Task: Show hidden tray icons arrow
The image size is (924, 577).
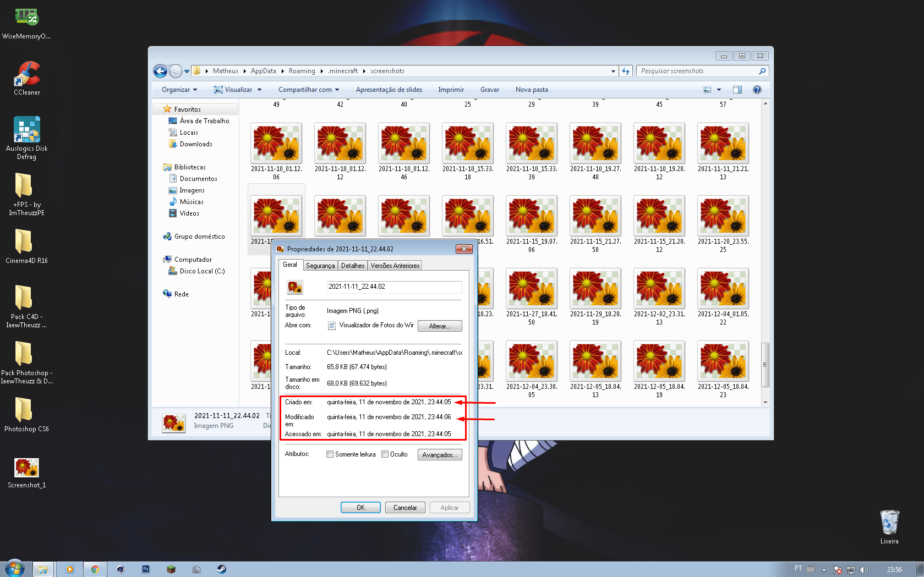Action: [824, 570]
